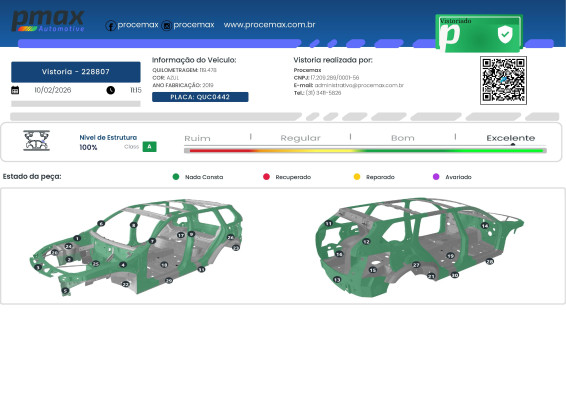The image size is (566, 400).
Task: Click the COR: AZUL line
Action: (x=165, y=78)
